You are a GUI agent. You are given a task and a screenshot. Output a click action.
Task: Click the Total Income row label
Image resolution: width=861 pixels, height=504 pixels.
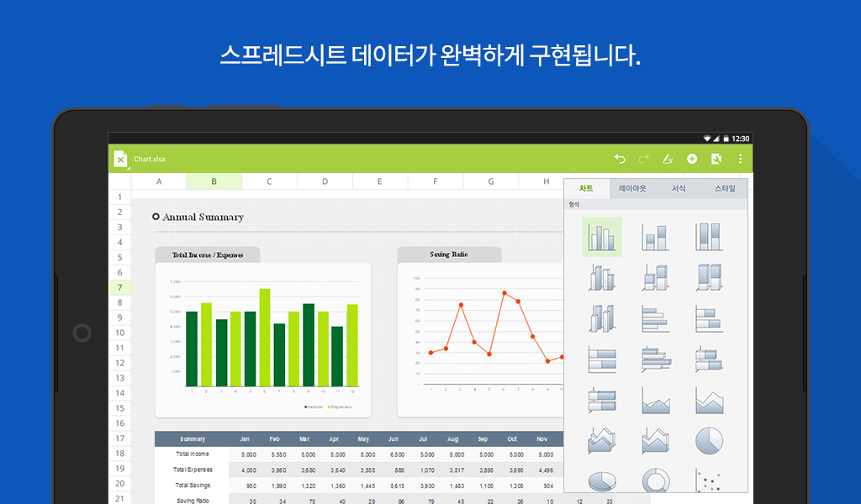click(x=193, y=454)
